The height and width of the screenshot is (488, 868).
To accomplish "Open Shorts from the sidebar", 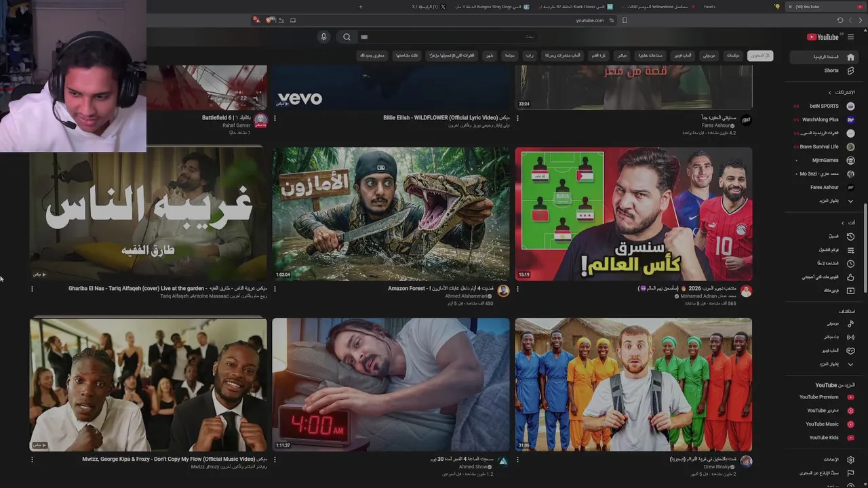I will click(824, 70).
